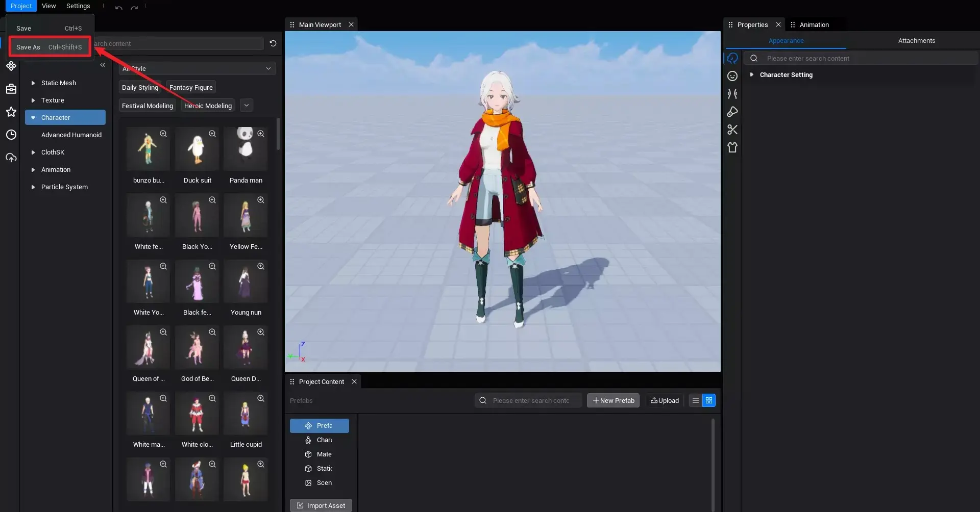Screen dimensions: 980x512
Task: Select the Static folder in Project Content
Action: pyautogui.click(x=320, y=469)
